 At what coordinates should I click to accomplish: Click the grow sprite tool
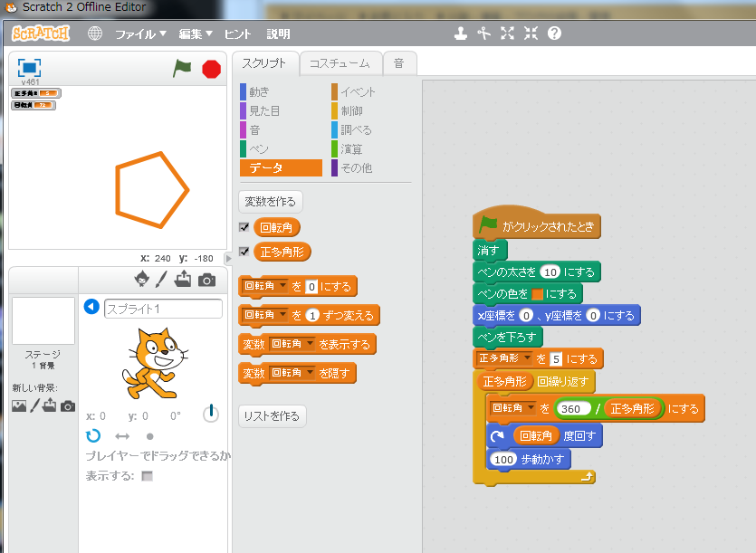(x=507, y=33)
